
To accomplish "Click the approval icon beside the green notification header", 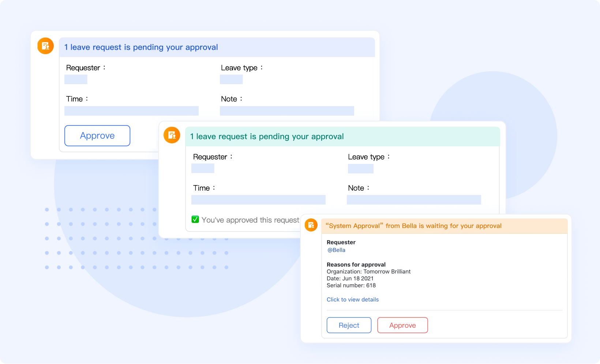I will pyautogui.click(x=172, y=135).
